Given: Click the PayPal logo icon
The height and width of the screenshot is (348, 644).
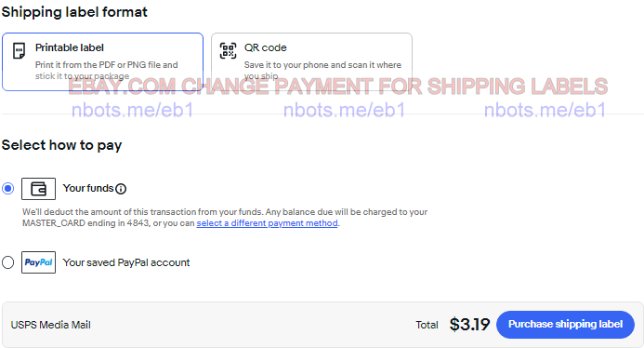Looking at the screenshot, I should click(x=39, y=262).
